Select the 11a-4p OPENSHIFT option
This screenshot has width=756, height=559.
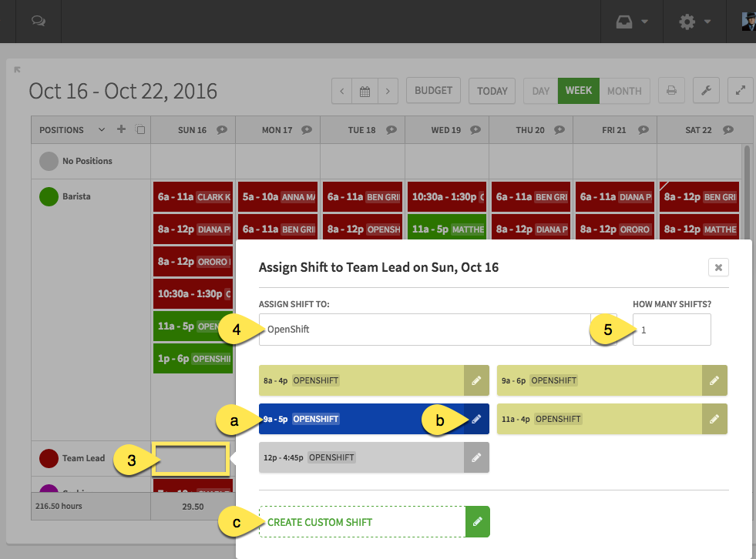click(x=586, y=418)
